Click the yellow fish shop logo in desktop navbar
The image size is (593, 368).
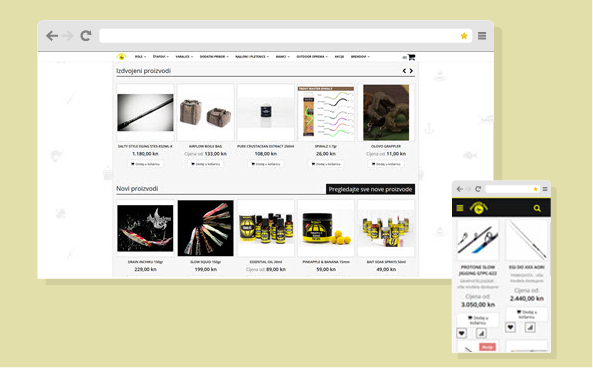(121, 57)
